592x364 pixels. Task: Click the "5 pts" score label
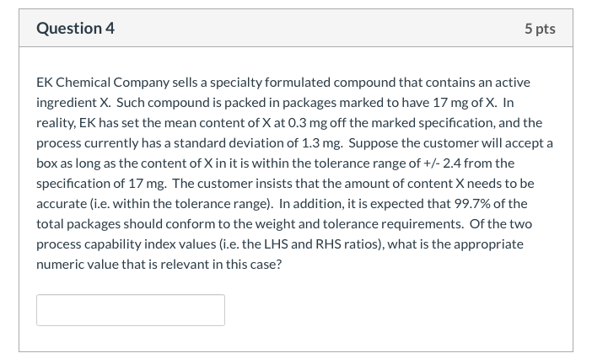coord(540,29)
